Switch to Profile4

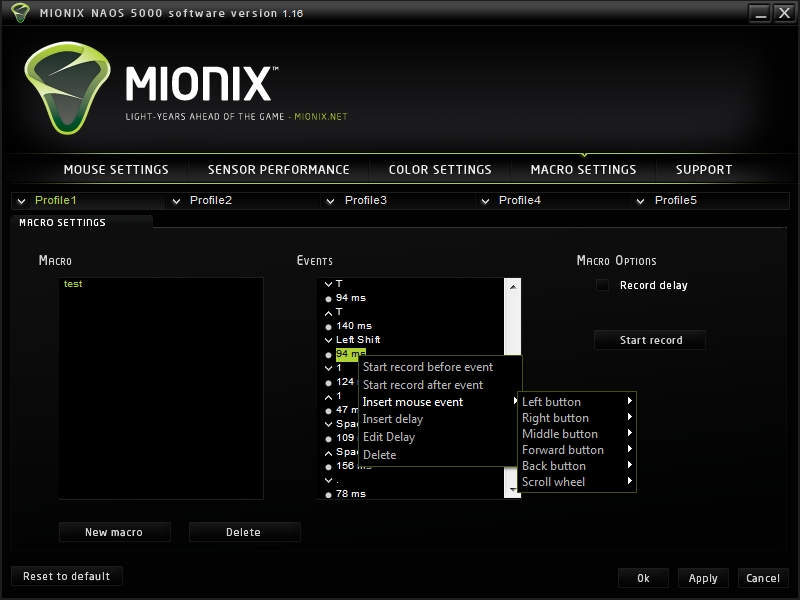coord(520,200)
